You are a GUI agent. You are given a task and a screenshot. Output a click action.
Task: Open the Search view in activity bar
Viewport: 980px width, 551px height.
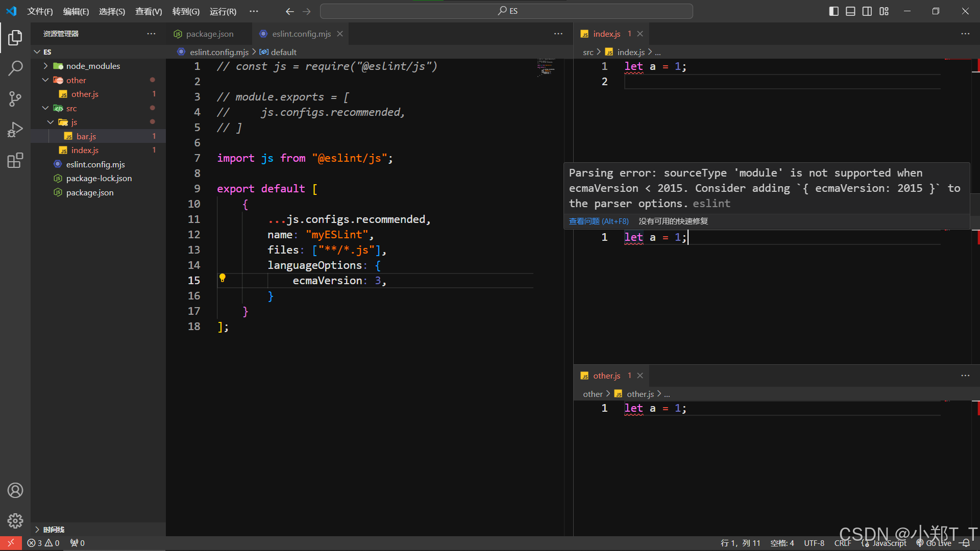click(15, 68)
